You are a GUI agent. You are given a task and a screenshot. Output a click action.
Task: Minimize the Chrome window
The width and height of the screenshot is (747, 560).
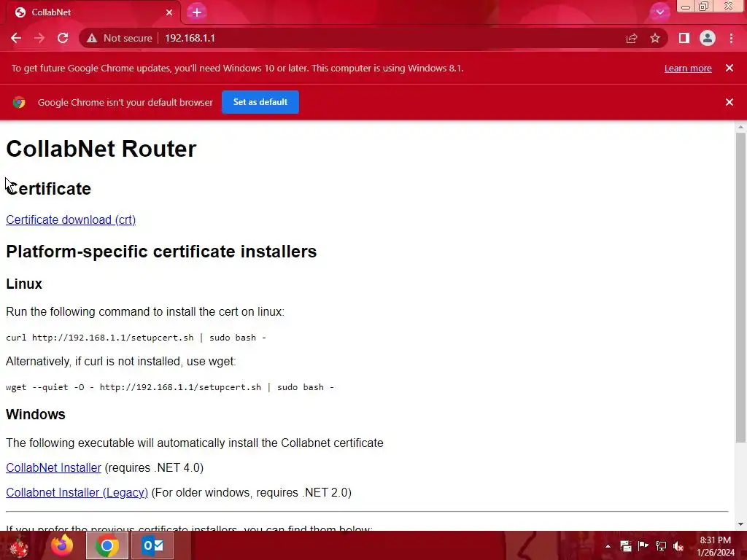(686, 7)
